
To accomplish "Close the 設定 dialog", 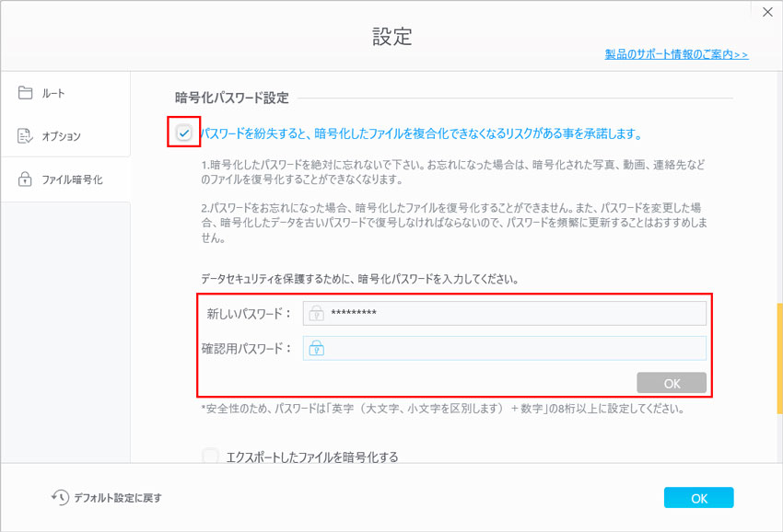I will point(767,12).
